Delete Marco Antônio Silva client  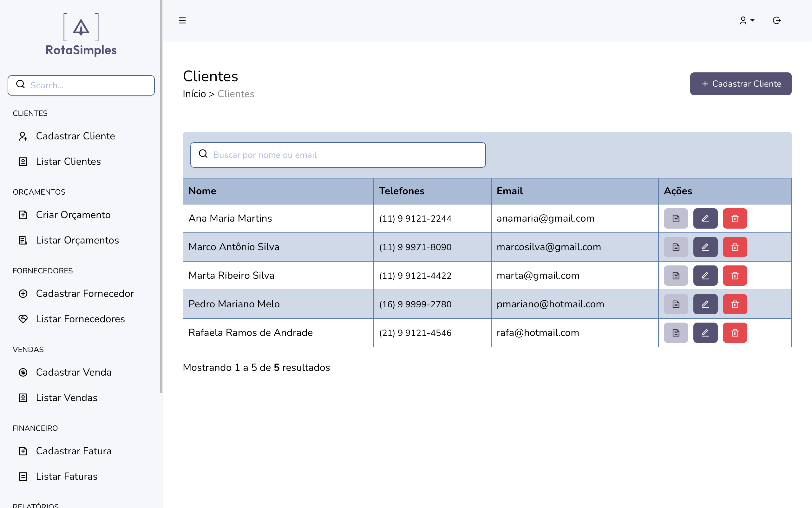(735, 247)
